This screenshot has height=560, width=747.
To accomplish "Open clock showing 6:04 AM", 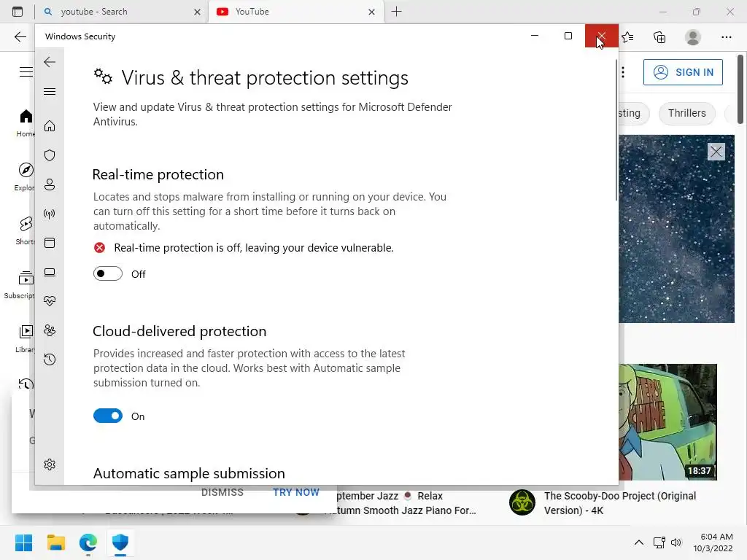I will click(x=713, y=542).
